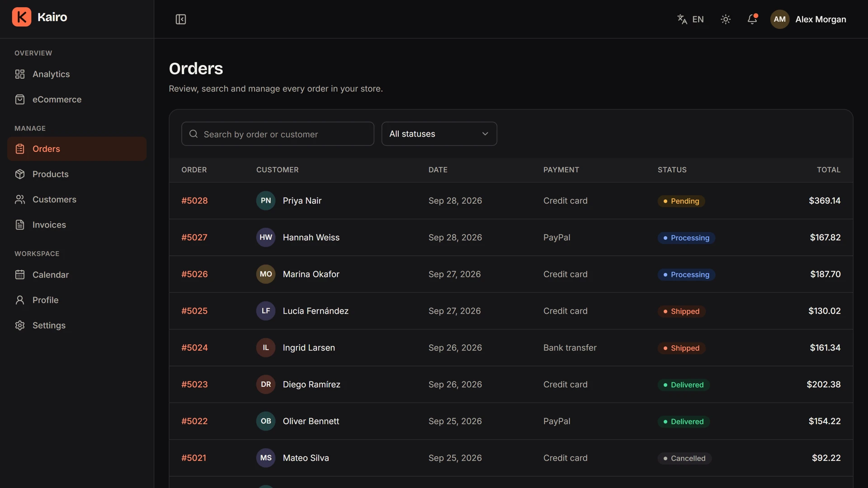The width and height of the screenshot is (868, 488).
Task: Select customer name Lucía Fernández
Action: click(316, 311)
